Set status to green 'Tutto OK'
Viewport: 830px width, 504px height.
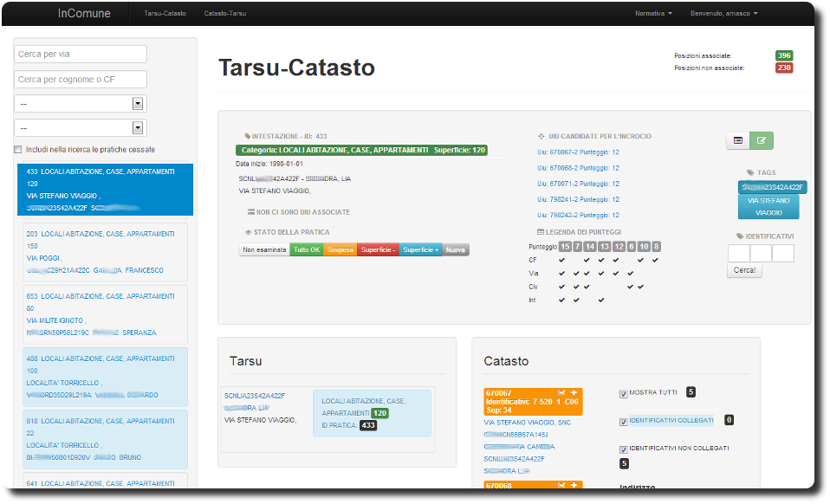pyautogui.click(x=306, y=249)
